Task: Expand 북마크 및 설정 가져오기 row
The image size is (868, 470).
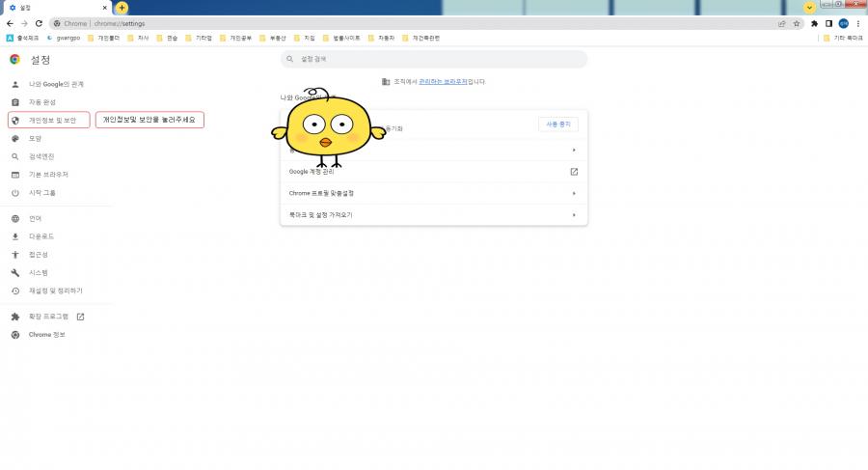Action: 433,214
